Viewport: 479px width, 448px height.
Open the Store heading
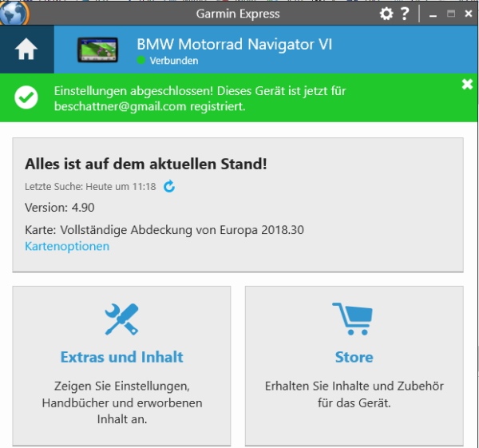(354, 357)
